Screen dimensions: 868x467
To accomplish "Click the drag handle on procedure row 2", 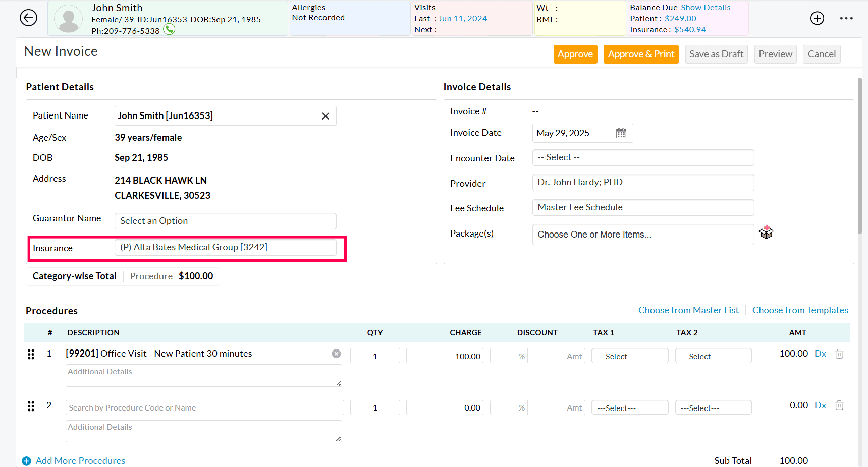I will pyautogui.click(x=31, y=406).
